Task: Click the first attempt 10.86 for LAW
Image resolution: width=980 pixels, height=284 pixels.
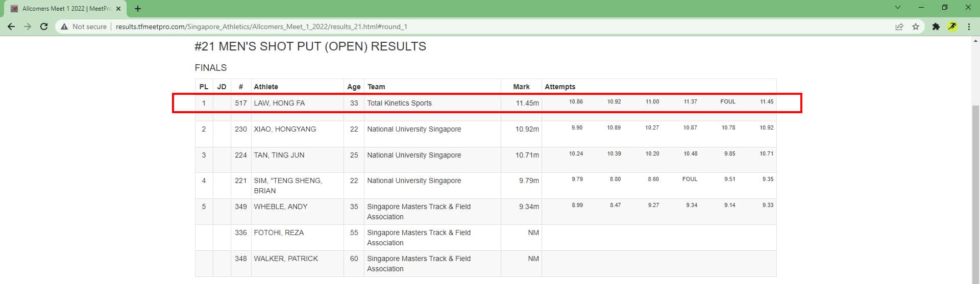Action: (576, 101)
